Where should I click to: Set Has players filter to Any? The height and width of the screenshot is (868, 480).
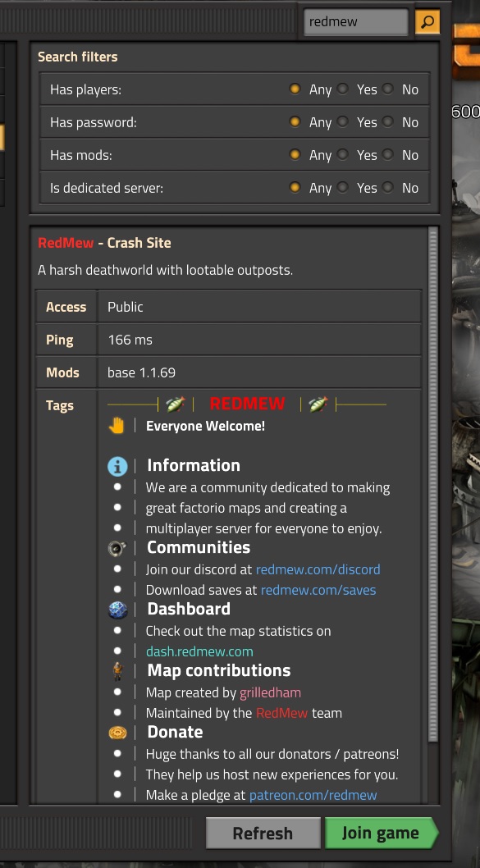[x=295, y=89]
